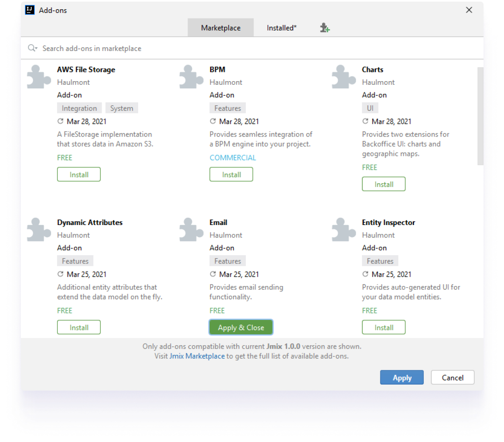Click refresh icon beside Email date

tap(213, 274)
